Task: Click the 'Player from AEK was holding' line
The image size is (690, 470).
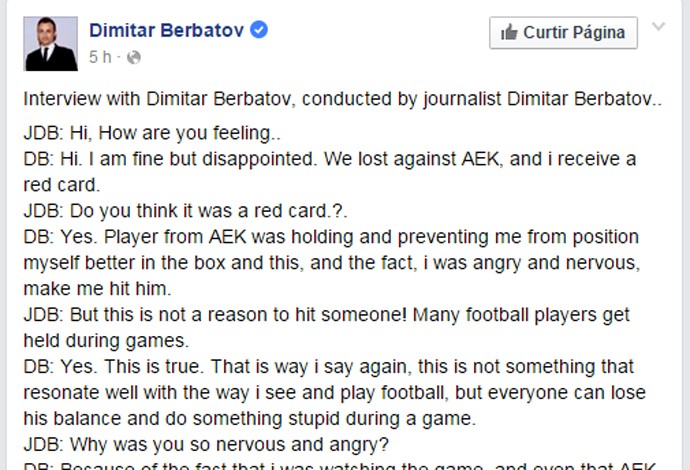Action: click(331, 237)
